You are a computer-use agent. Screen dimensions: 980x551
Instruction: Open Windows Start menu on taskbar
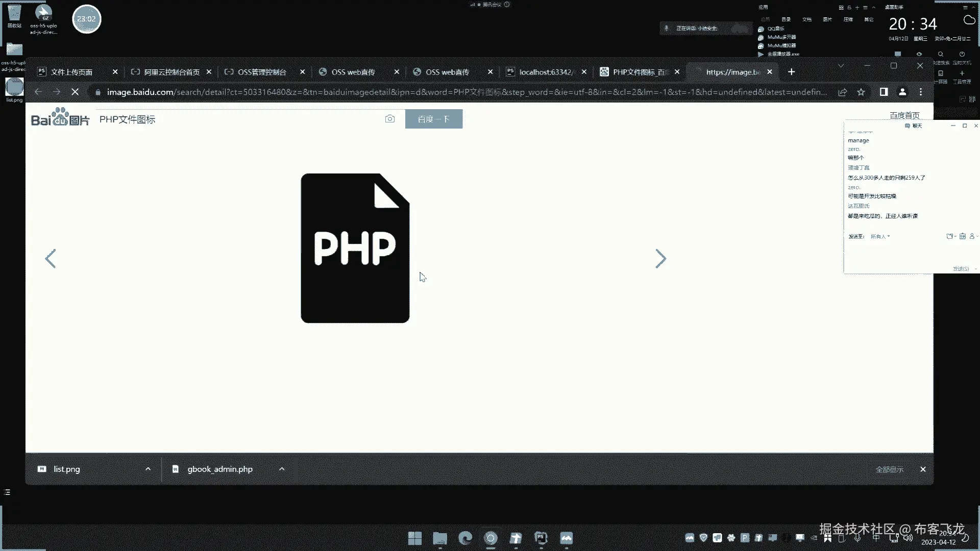point(415,538)
